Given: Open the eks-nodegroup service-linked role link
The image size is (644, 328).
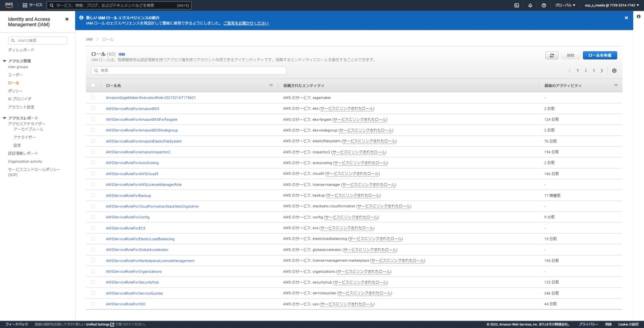Looking at the screenshot, I should (x=366, y=130).
